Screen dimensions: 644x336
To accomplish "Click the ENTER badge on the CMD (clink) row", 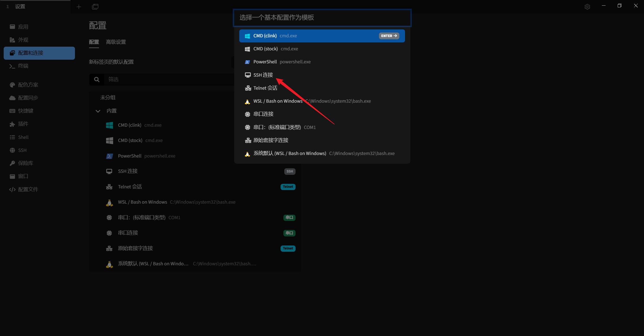I will [x=389, y=36].
